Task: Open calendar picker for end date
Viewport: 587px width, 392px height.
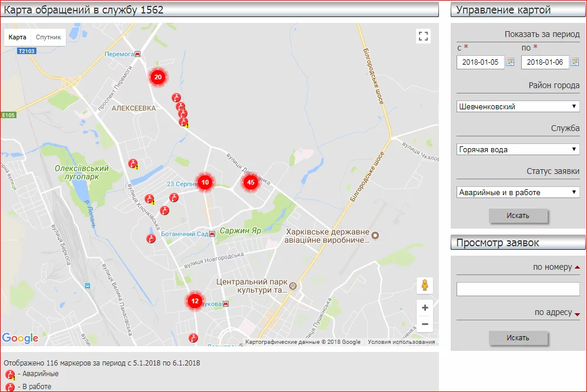Action: (x=575, y=62)
